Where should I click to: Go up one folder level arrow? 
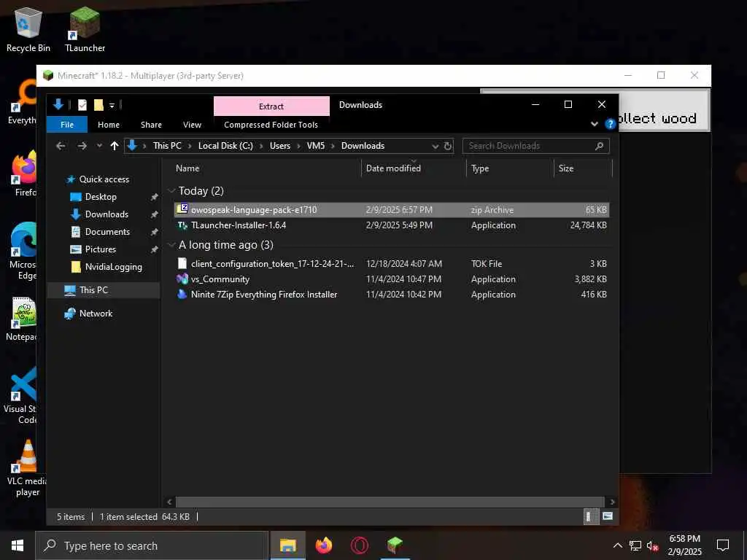[x=115, y=146]
